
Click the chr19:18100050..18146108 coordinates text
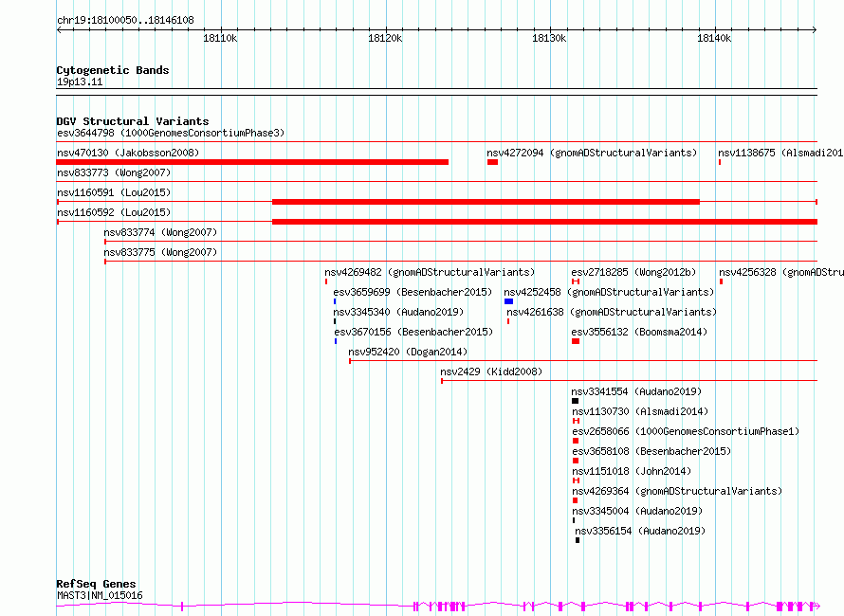click(125, 21)
